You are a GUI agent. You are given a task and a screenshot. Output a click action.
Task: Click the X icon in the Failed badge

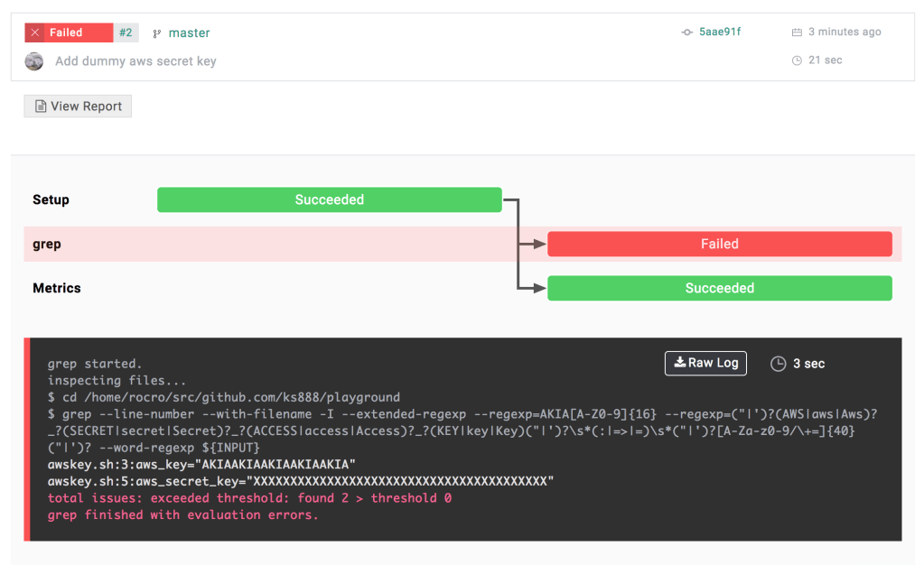35,32
